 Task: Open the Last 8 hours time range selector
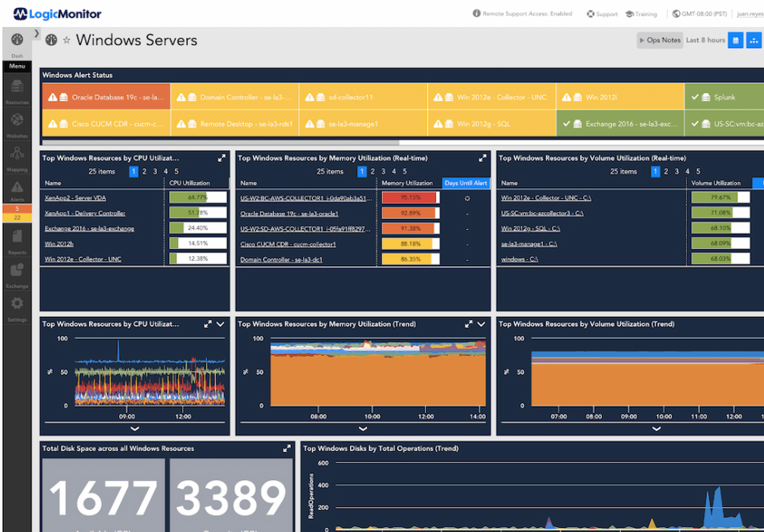(705, 40)
